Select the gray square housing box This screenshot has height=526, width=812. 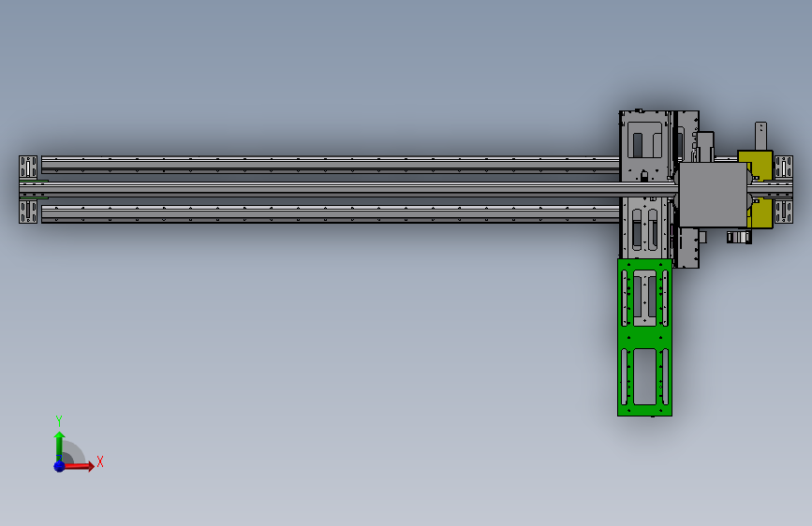713,195
